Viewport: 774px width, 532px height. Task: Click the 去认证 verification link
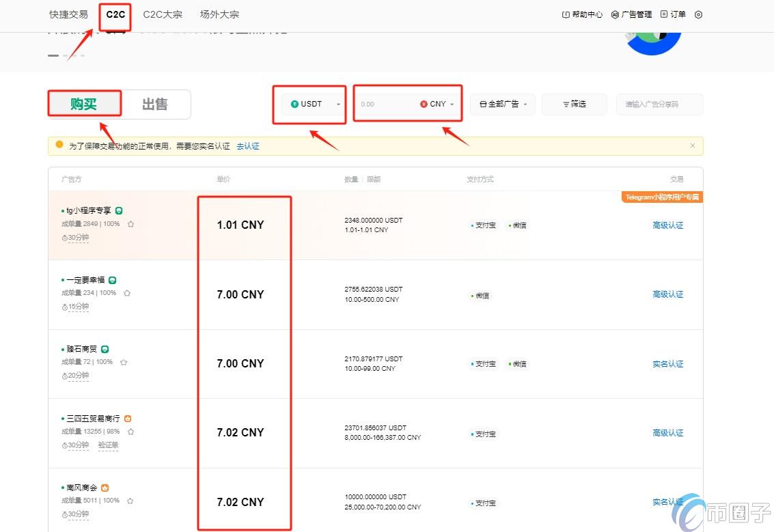248,146
